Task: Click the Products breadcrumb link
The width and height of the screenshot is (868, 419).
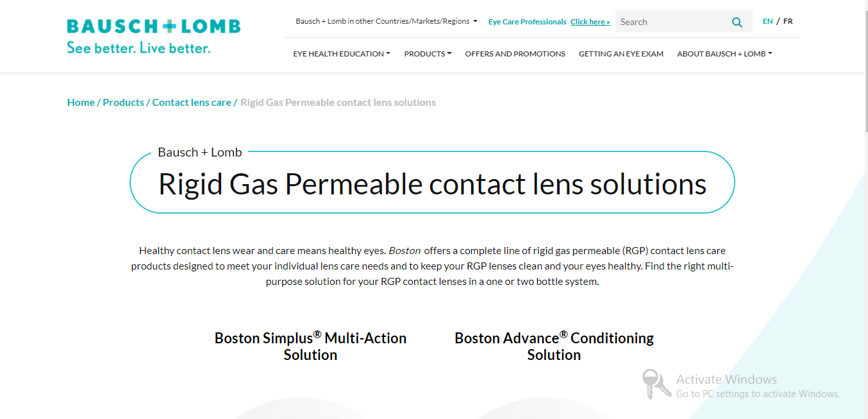Action: (123, 102)
